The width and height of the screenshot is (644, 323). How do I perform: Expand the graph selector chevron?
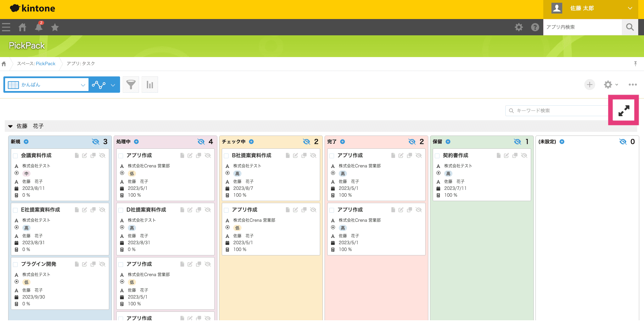pyautogui.click(x=113, y=85)
